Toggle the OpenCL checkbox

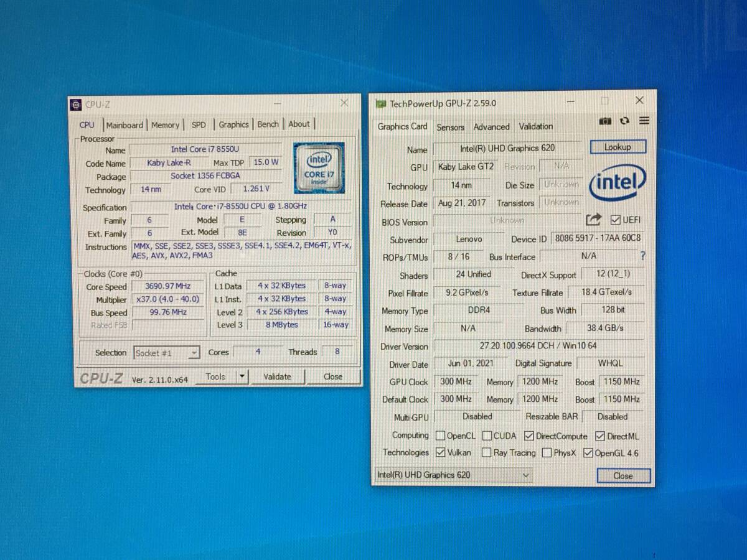click(441, 436)
